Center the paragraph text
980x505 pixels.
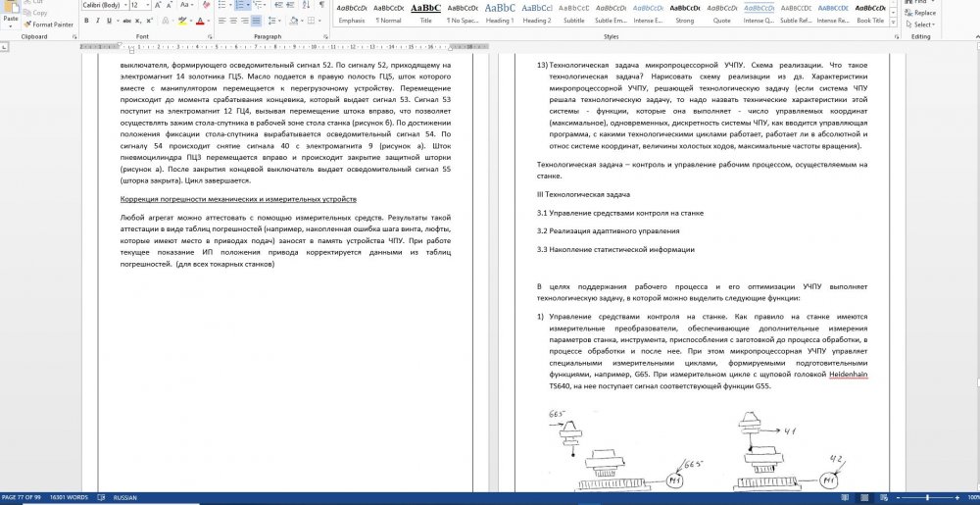click(x=234, y=21)
